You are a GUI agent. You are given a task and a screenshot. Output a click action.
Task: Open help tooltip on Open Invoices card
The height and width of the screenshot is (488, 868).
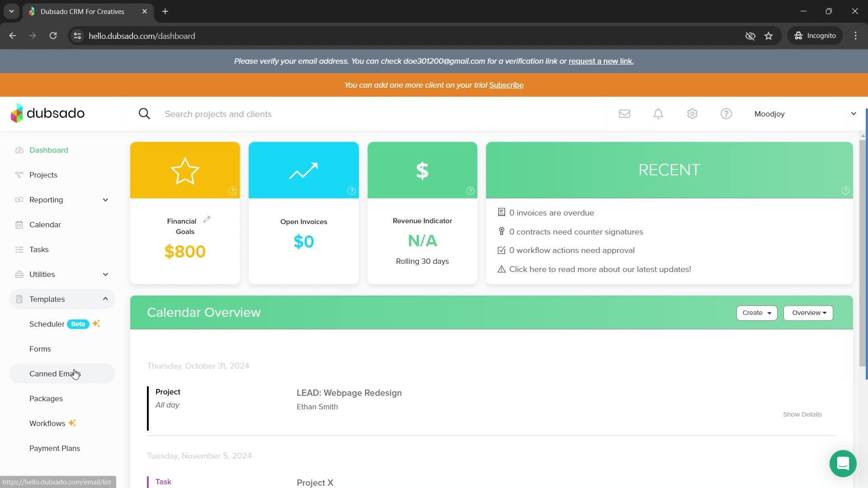351,191
